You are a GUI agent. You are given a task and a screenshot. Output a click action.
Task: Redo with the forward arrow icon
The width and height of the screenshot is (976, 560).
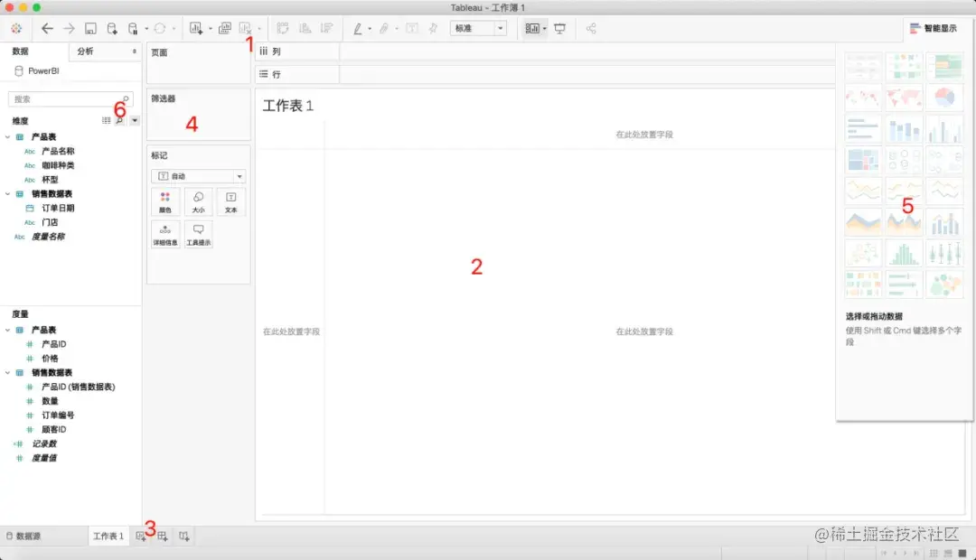pos(69,28)
